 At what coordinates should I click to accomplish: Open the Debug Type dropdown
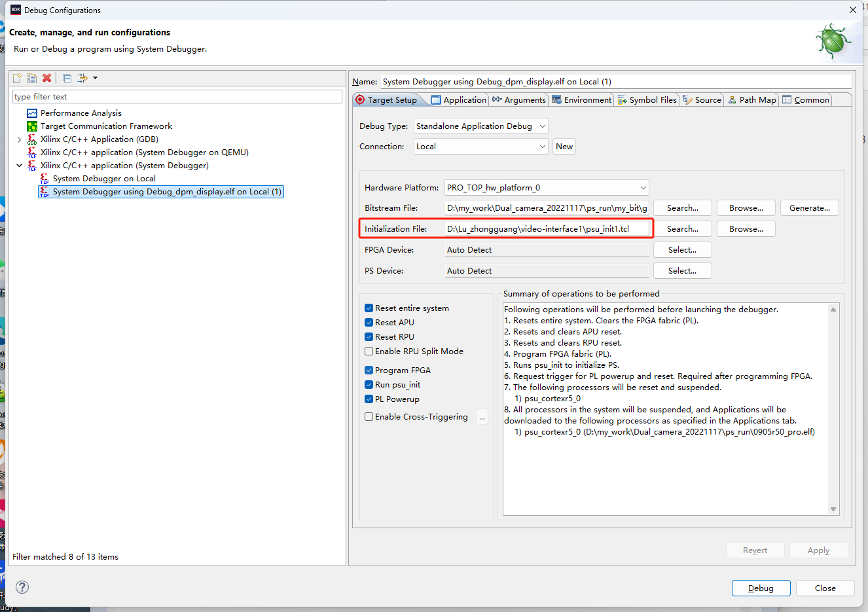pyautogui.click(x=481, y=126)
